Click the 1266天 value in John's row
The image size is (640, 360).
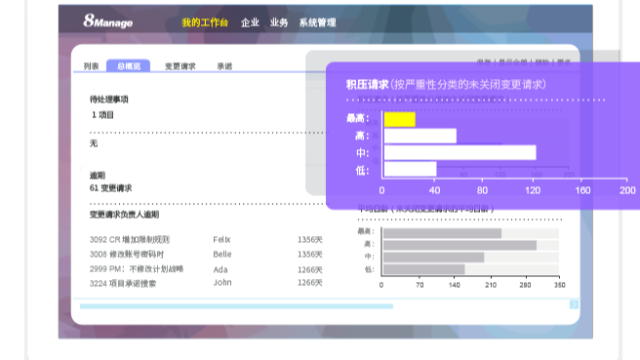pyautogui.click(x=310, y=283)
